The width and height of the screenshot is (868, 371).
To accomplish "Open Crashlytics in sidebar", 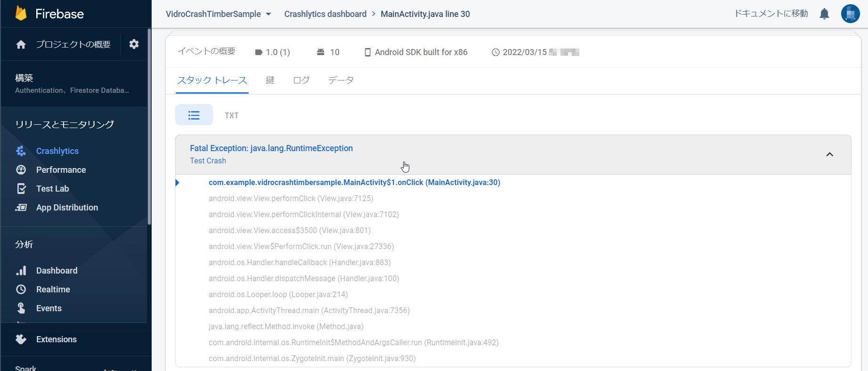I will tap(57, 151).
